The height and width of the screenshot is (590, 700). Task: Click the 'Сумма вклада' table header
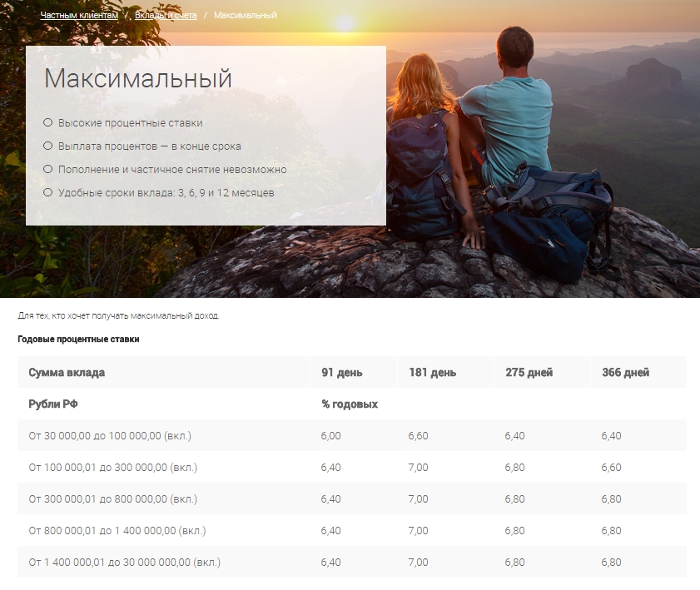coord(67,373)
